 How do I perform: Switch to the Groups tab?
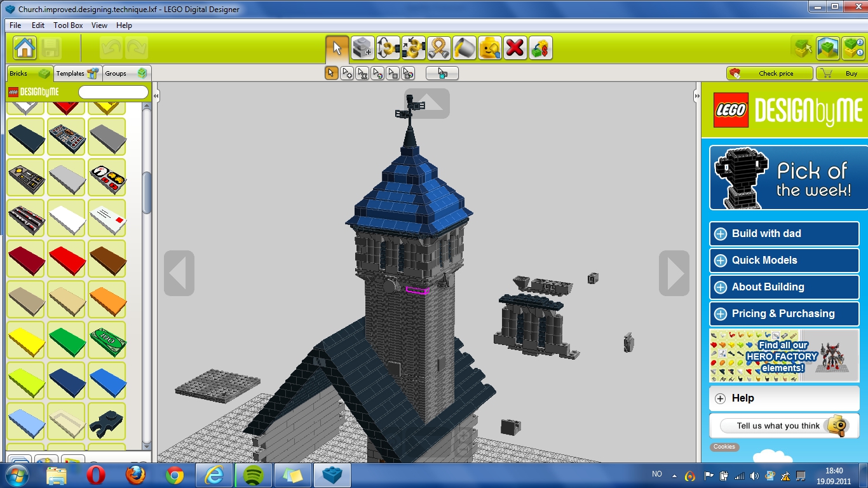click(126, 73)
